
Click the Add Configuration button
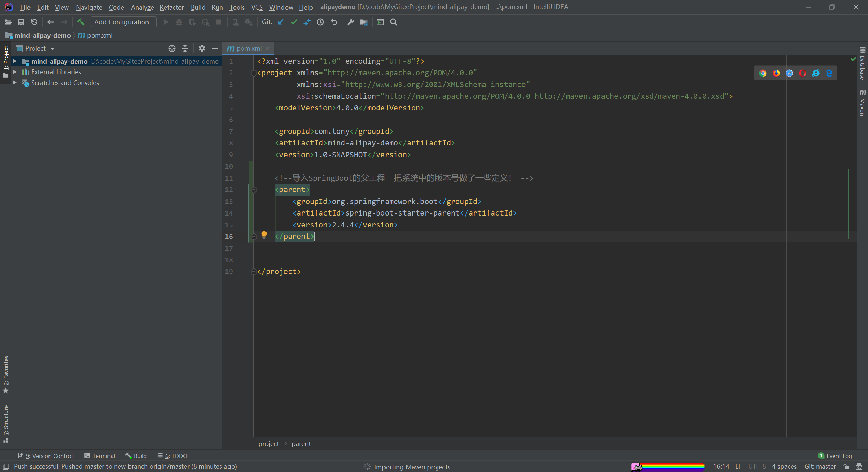coord(123,22)
